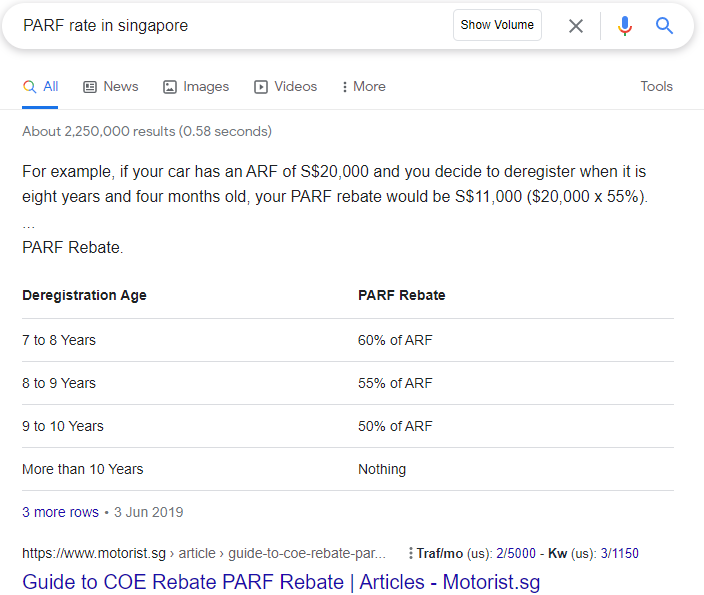
Task: Click the Videos tab play icon
Action: (x=261, y=87)
